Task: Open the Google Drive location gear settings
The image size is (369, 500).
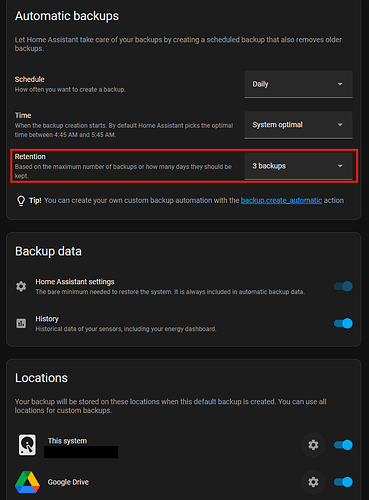Action: [313, 482]
